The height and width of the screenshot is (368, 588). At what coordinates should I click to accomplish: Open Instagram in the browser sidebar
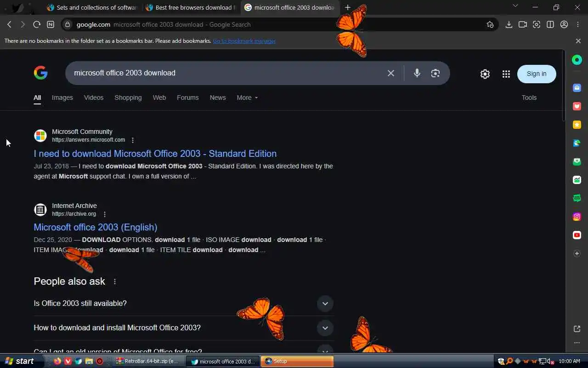click(x=577, y=217)
